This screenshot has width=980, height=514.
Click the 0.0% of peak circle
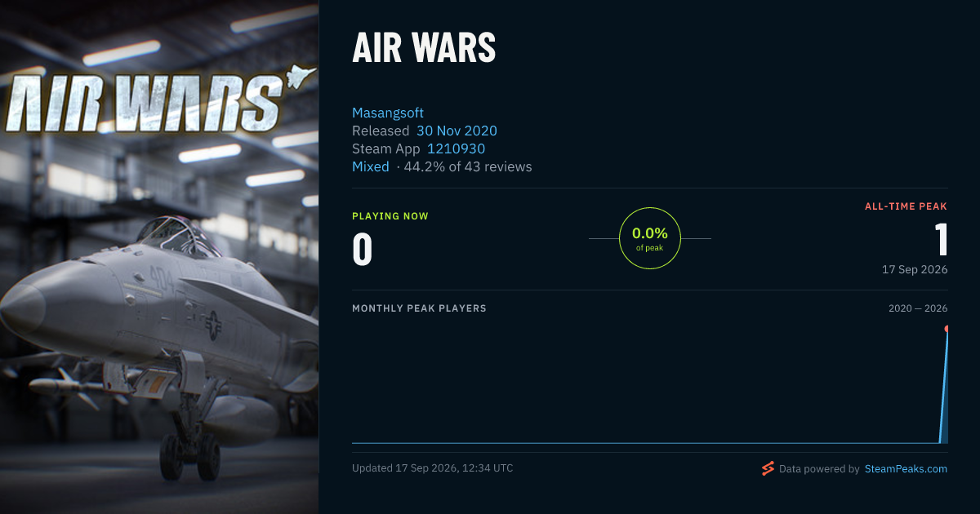click(650, 238)
